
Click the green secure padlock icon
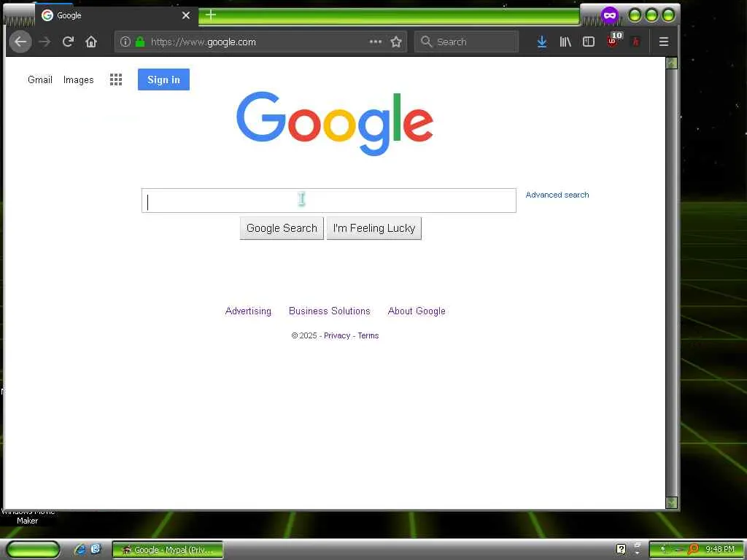140,42
